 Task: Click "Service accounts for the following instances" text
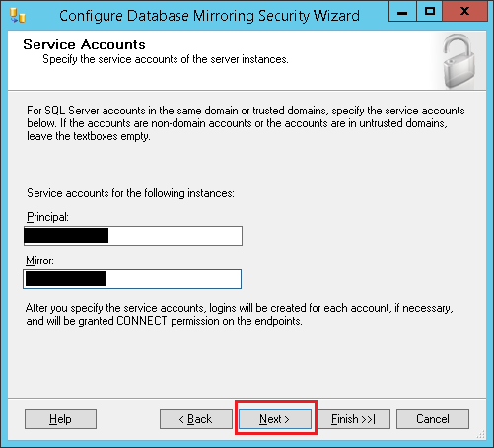130,193
